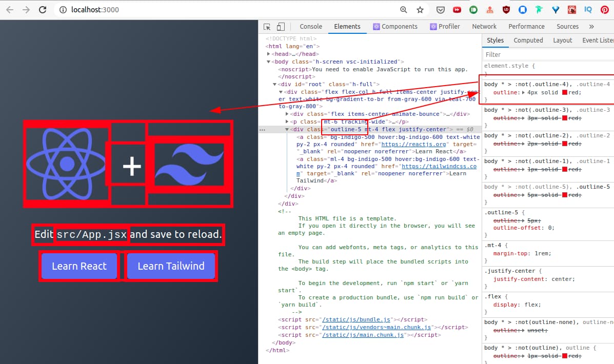The width and height of the screenshot is (614, 364).
Task: Collapse the body element in the DOM tree
Action: (268, 62)
